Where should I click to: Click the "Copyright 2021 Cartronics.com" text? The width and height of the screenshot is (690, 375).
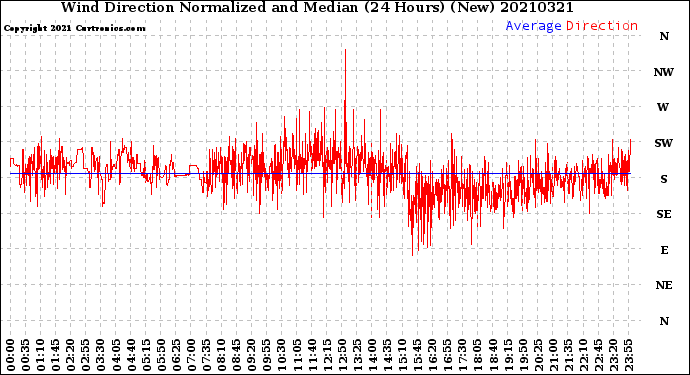click(x=74, y=28)
